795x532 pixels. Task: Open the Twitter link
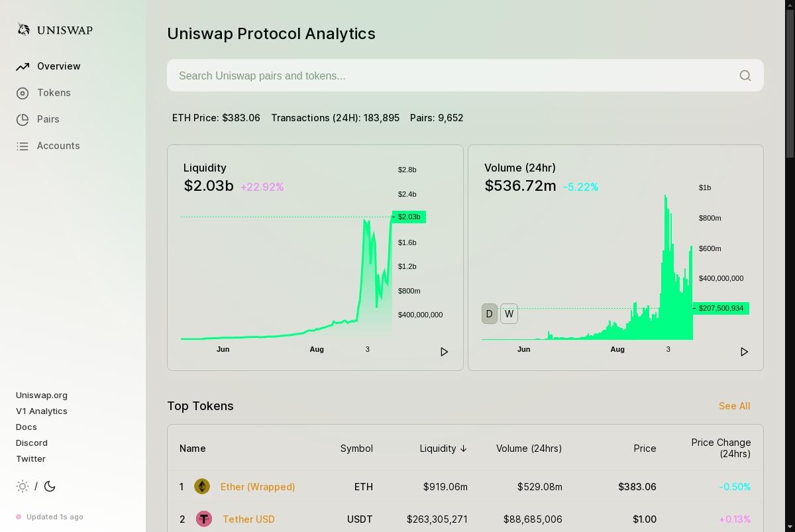point(30,458)
